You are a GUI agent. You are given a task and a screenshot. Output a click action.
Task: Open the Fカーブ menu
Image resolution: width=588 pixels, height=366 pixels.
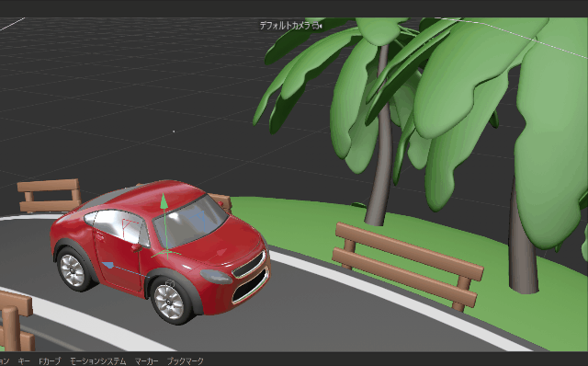click(50, 361)
